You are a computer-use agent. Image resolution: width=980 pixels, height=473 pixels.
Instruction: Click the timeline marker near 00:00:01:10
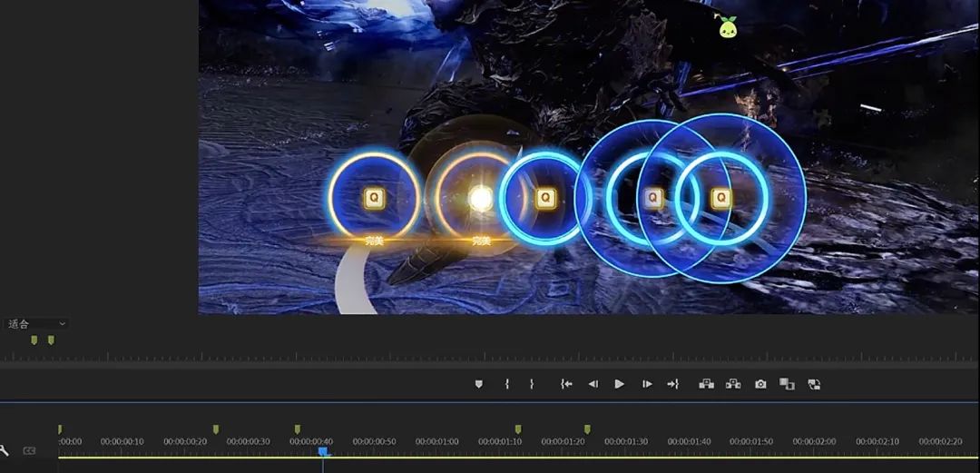[518, 429]
